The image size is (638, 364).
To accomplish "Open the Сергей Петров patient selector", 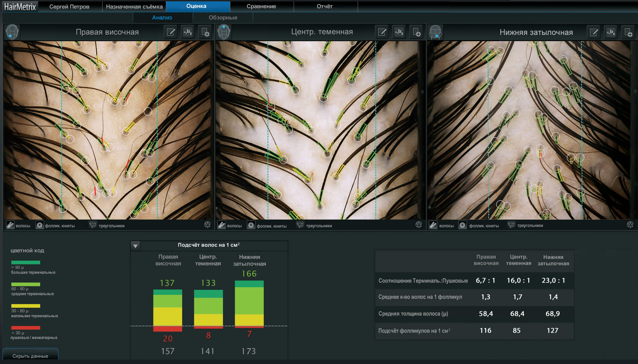I will [69, 7].
